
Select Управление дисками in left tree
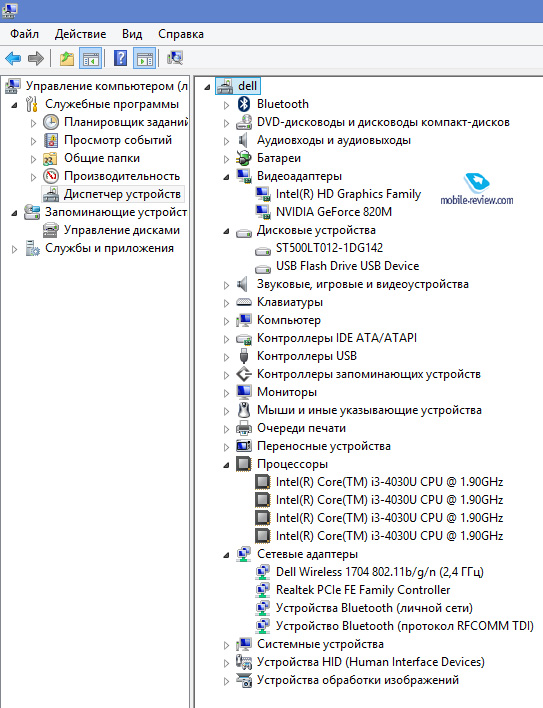coord(122,230)
